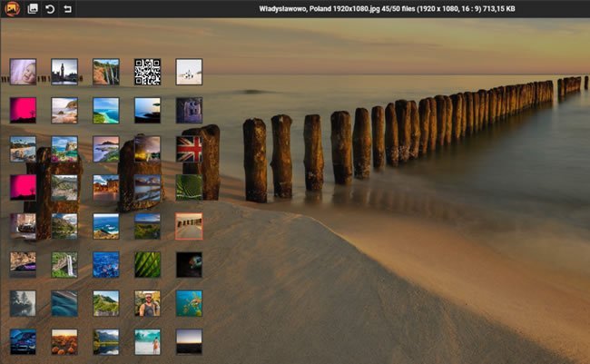Select the mostly white snowy scene thumbnail

click(x=189, y=72)
